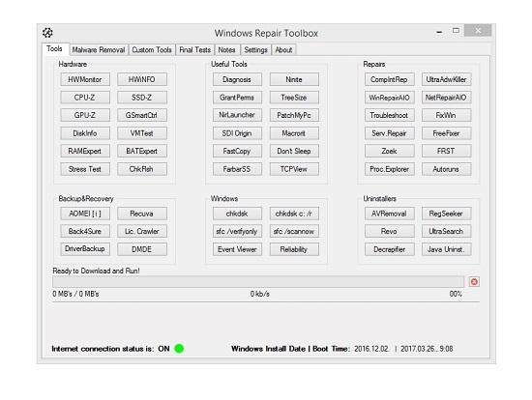Open TCPView

click(294, 169)
